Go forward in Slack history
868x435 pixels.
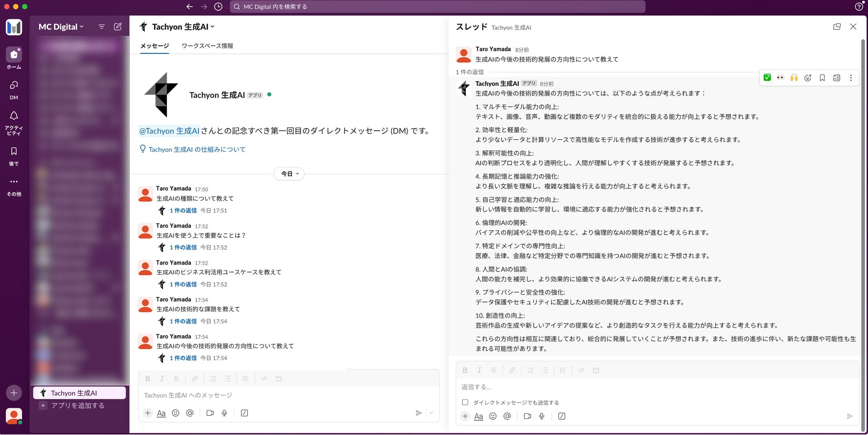click(x=204, y=7)
